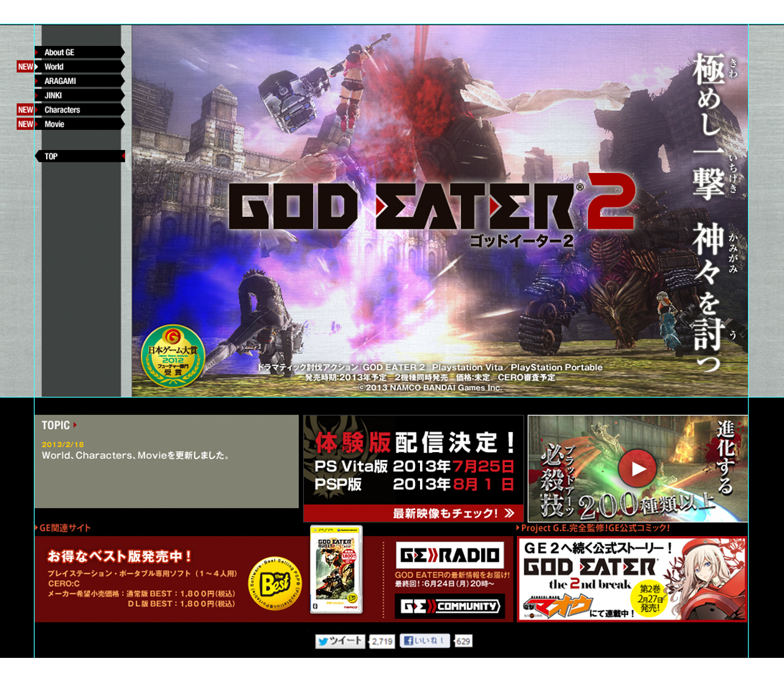Click the NEW badge beside Movie
The image size is (784, 689).
pyautogui.click(x=26, y=124)
